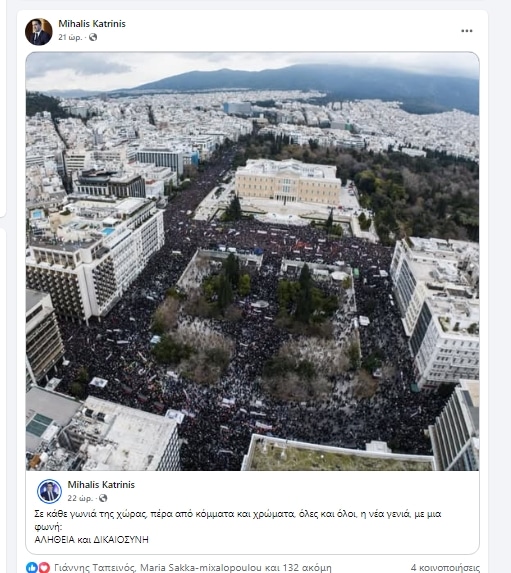This screenshot has height=573, width=511.
Task: Click the και 132 ακόμη reactions text
Action: coord(298,568)
